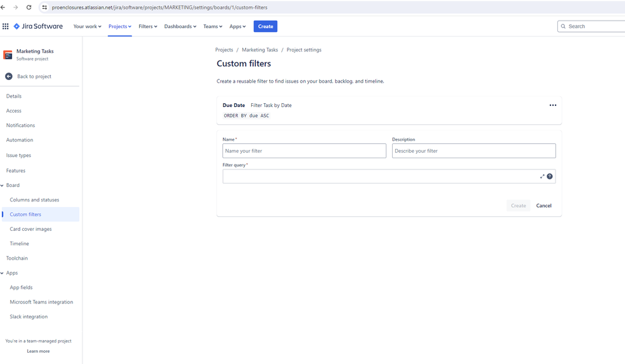625x364 pixels.
Task: Open the Dashboards dropdown menu
Action: [180, 26]
